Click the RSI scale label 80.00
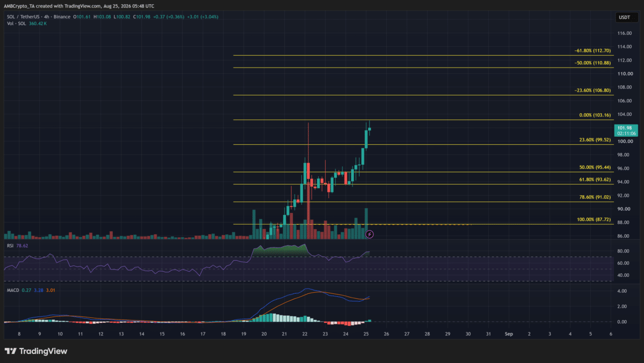Viewport: 644px width, 363px height. [x=624, y=251]
